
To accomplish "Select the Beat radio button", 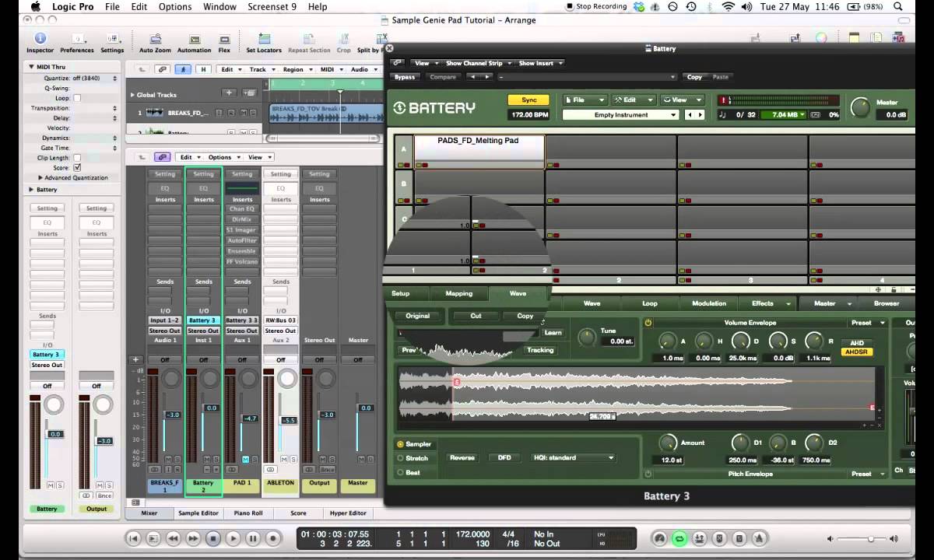I will point(400,472).
